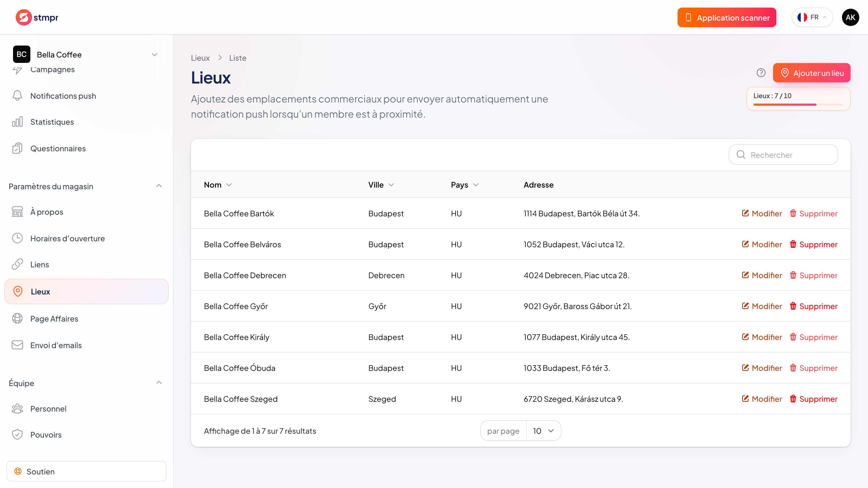Click the trash icon for Bella Coffee Király

click(793, 337)
